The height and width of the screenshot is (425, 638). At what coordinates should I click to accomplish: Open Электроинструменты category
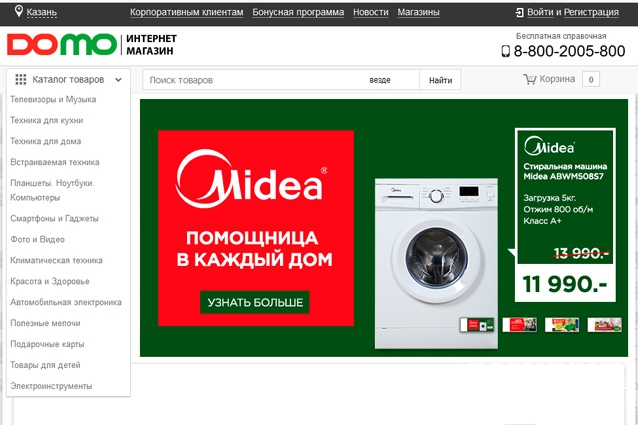pyautogui.click(x=51, y=386)
